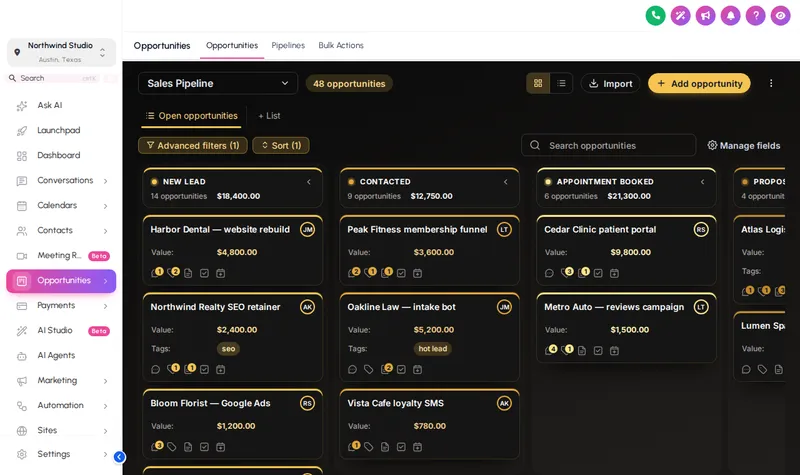
Task: Click task icon on Cedar Clinic card
Action: (x=598, y=273)
